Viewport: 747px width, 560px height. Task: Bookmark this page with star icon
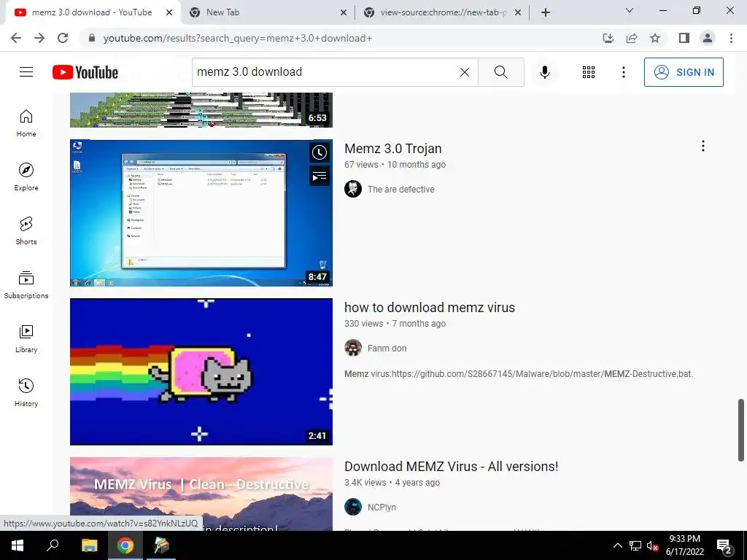point(655,38)
